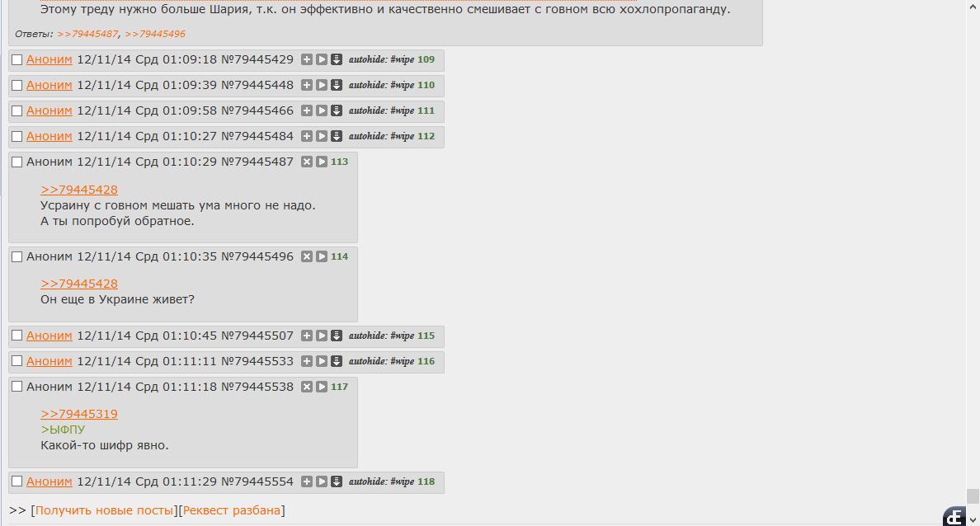
Task: Open the Dollchan extension icon in the corner
Action: click(x=954, y=517)
